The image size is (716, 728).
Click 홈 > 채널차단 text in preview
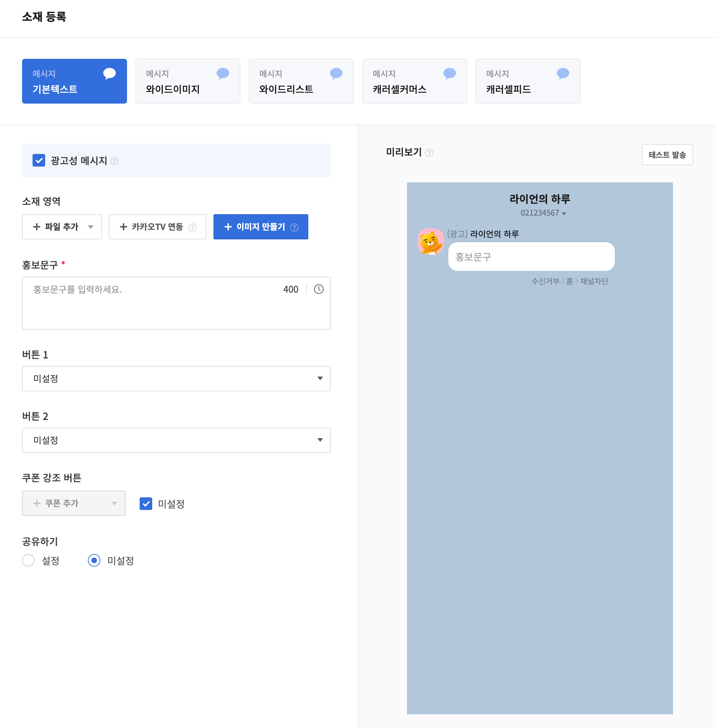click(x=587, y=281)
